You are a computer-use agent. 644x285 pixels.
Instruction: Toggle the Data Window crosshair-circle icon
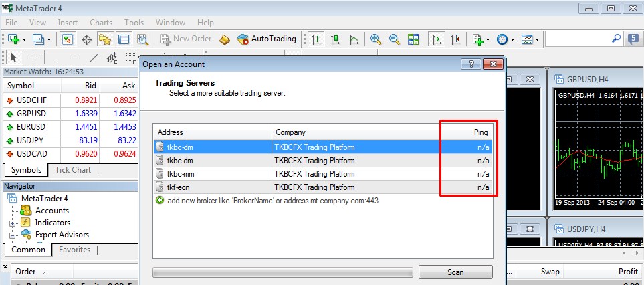point(86,39)
